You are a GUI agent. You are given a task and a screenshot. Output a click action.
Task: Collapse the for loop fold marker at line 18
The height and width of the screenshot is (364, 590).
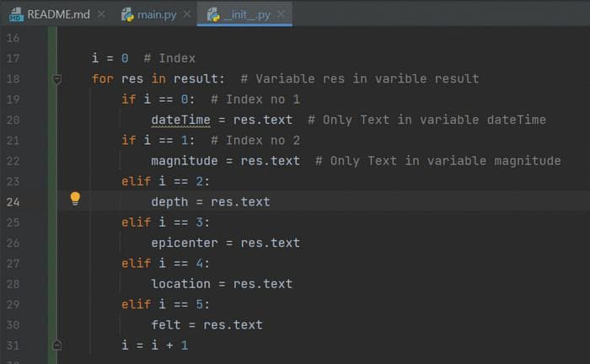coord(57,79)
